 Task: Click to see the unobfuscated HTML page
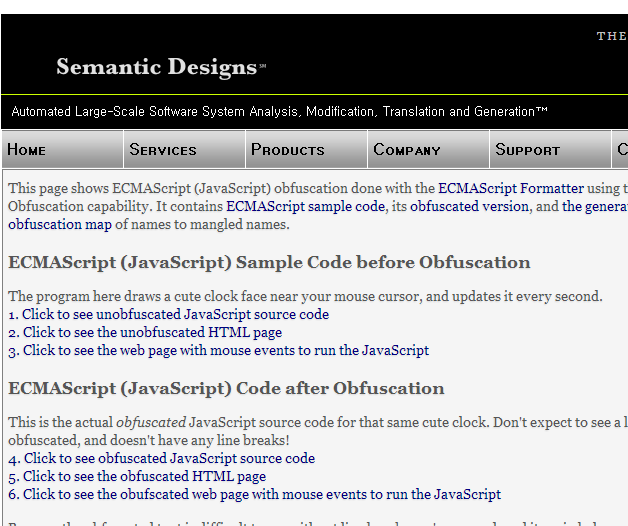coord(145,332)
